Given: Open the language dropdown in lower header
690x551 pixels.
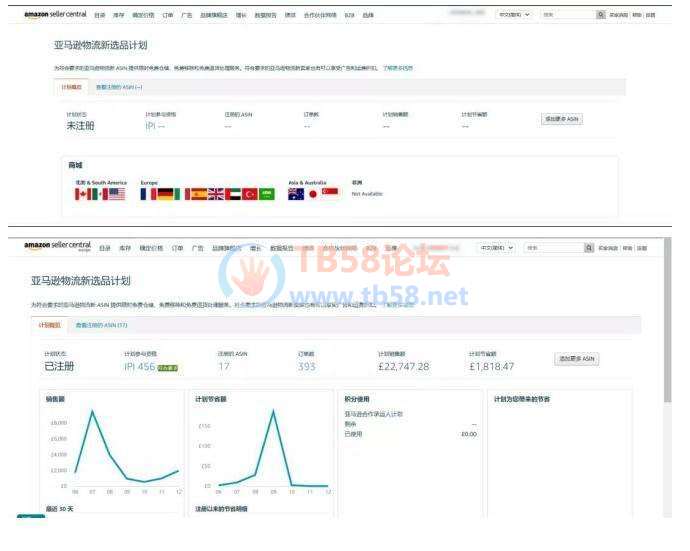Looking at the screenshot, I should (496, 247).
